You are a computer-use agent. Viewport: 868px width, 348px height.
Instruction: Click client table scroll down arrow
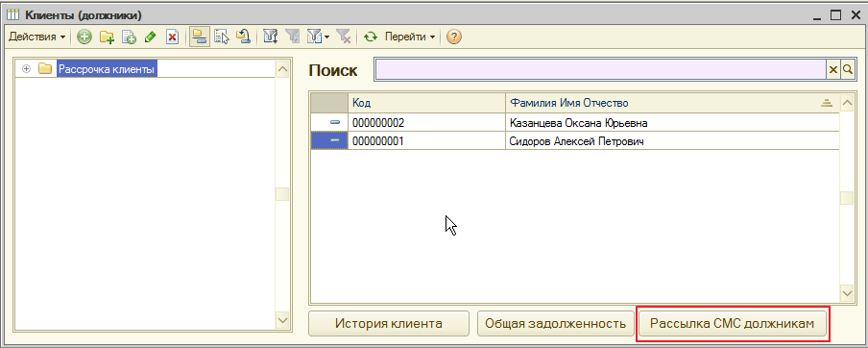[x=847, y=292]
